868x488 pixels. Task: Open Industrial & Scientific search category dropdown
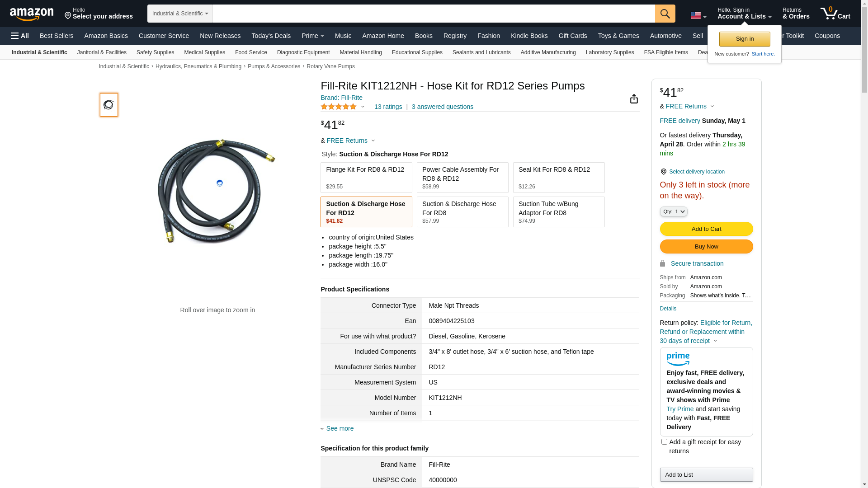click(180, 14)
